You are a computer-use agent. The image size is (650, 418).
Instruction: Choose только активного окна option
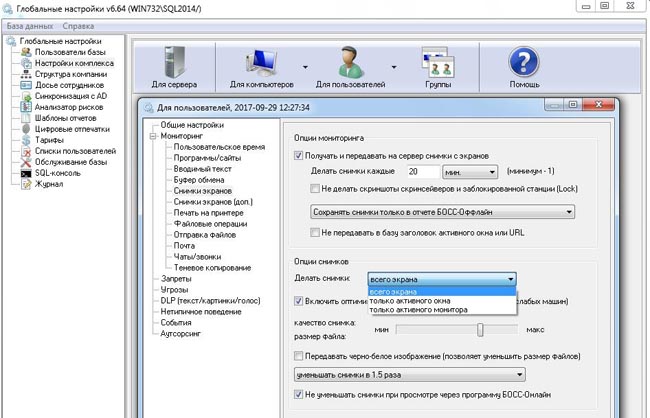442,301
